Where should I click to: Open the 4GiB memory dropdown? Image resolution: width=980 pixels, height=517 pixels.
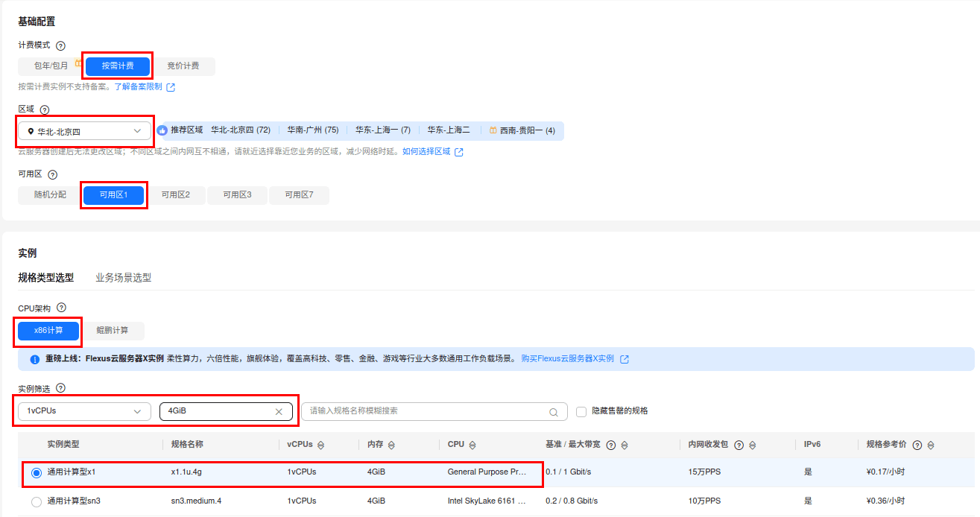(x=226, y=411)
